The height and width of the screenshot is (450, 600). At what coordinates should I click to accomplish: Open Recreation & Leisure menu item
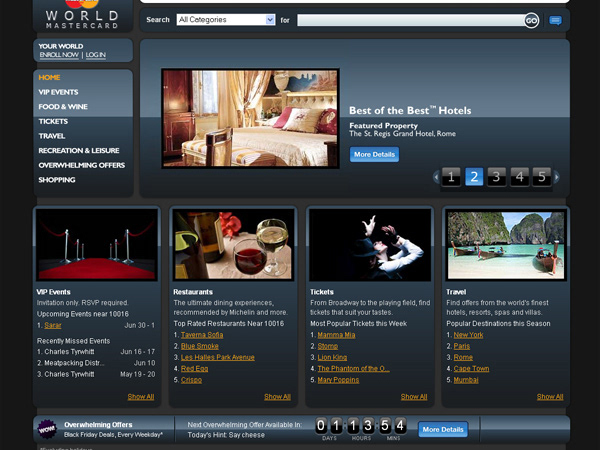pos(79,150)
